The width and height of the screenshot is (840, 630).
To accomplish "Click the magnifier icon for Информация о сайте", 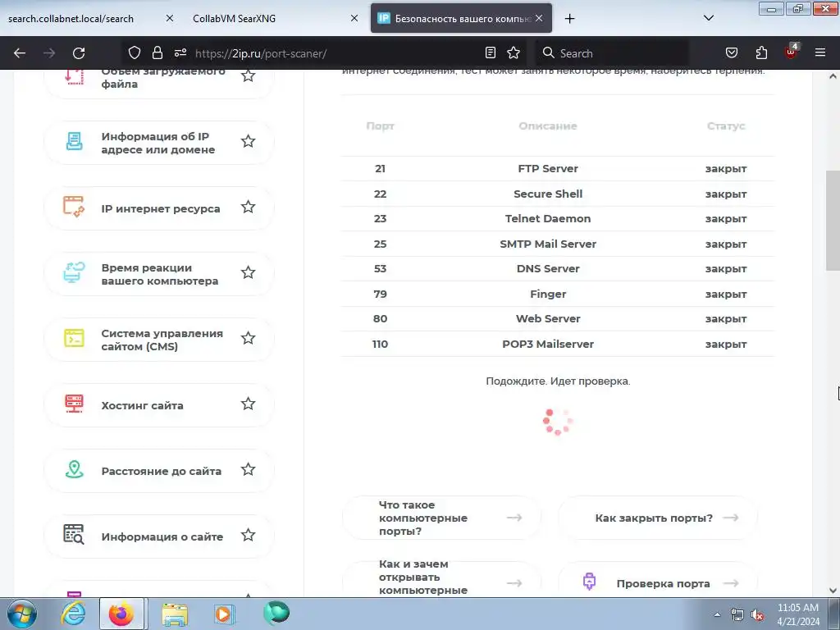I will [74, 535].
